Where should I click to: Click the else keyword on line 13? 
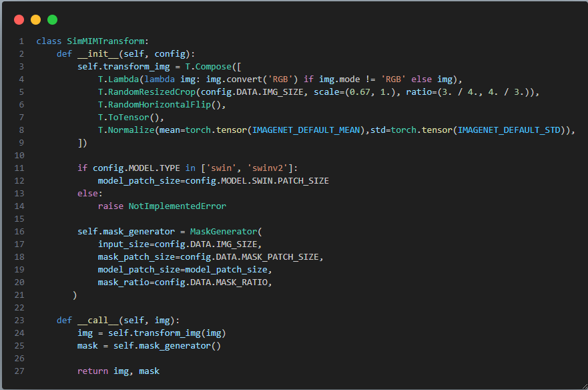point(87,193)
